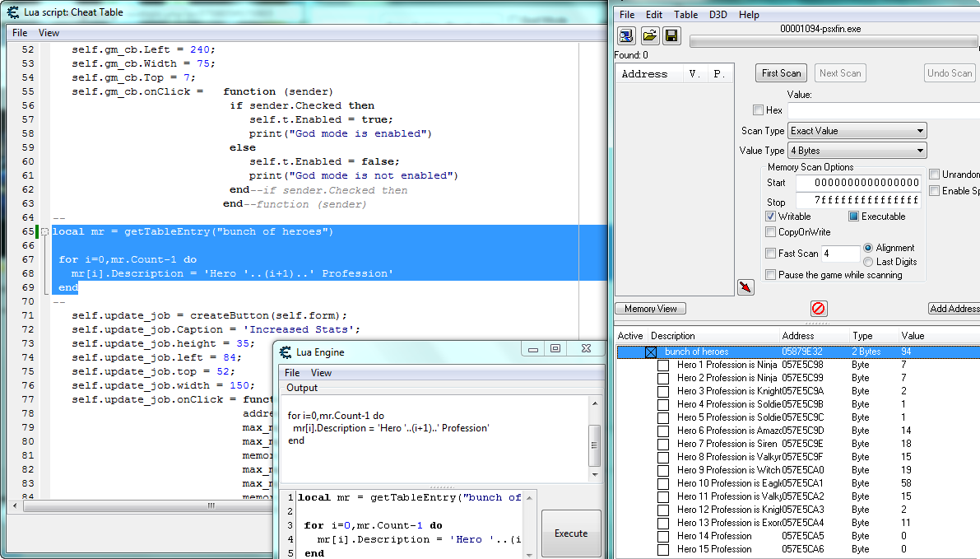
Task: Click the First Scan button
Action: point(781,73)
